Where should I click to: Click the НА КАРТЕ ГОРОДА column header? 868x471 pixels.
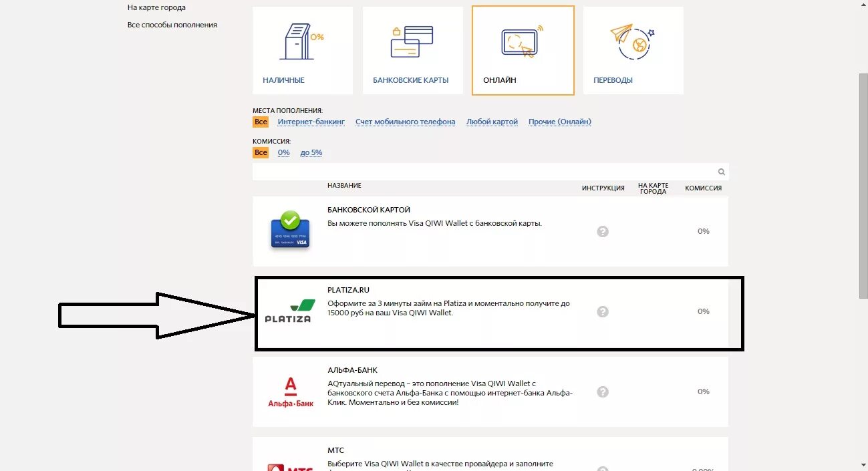(653, 188)
